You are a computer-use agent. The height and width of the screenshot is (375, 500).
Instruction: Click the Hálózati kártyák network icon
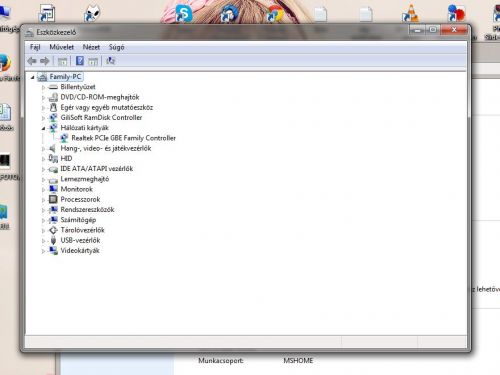coord(53,128)
